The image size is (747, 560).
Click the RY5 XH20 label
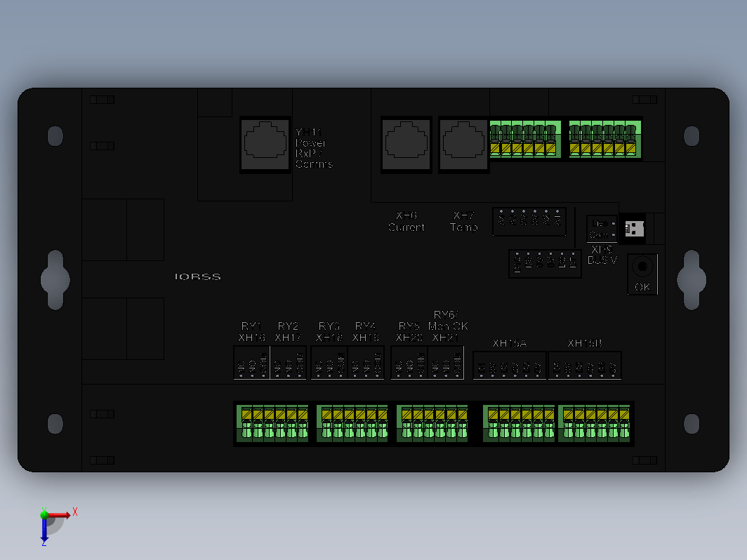409,332
